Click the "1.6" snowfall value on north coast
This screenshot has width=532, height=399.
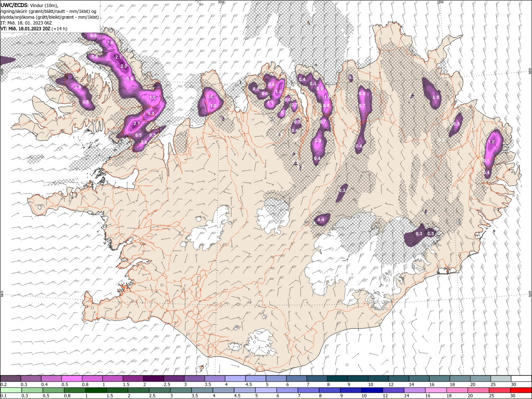278,92
